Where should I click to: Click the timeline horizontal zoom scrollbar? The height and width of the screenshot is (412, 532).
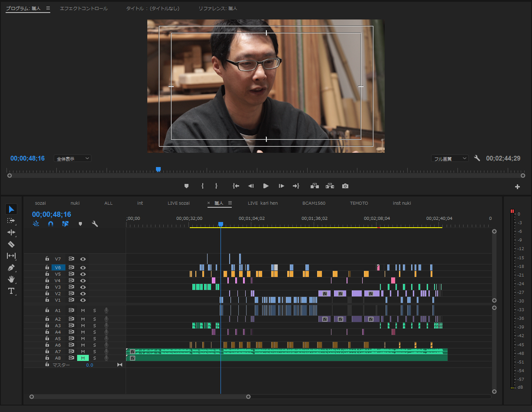point(139,396)
